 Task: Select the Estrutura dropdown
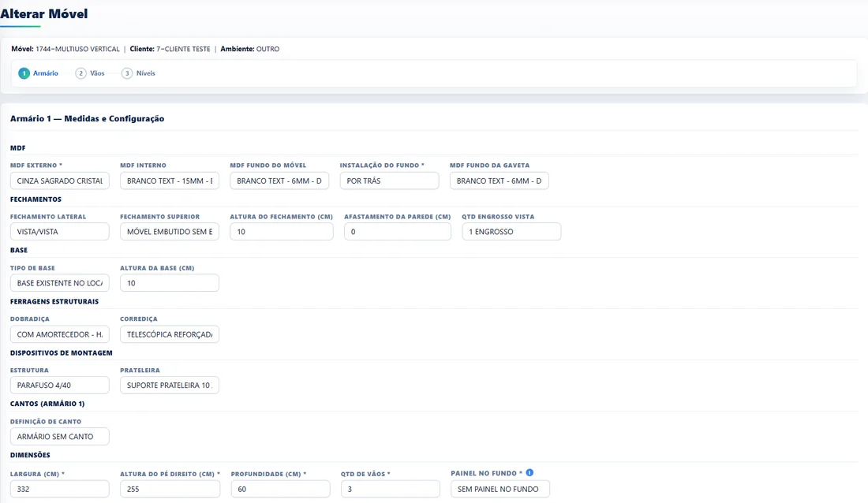tap(60, 386)
